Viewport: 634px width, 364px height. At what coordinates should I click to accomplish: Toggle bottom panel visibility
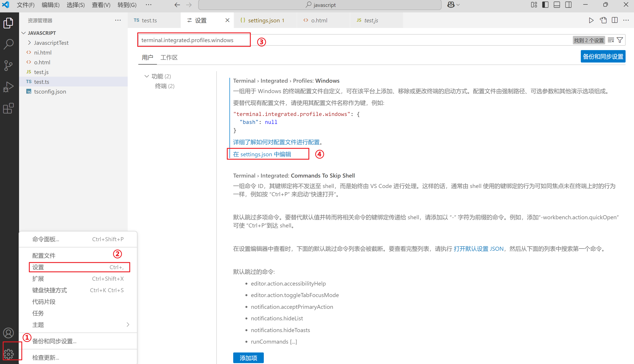(x=557, y=5)
